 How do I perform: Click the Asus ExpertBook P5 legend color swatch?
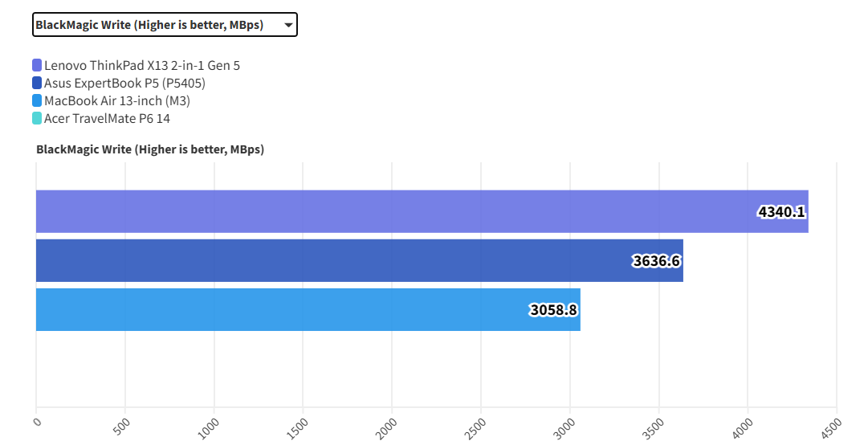click(37, 84)
